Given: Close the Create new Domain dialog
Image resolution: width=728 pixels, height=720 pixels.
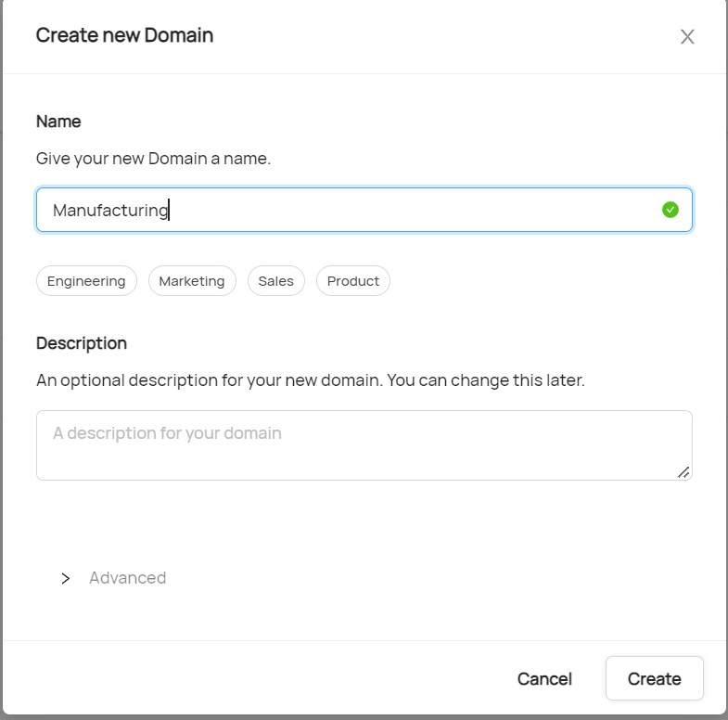Looking at the screenshot, I should (687, 37).
